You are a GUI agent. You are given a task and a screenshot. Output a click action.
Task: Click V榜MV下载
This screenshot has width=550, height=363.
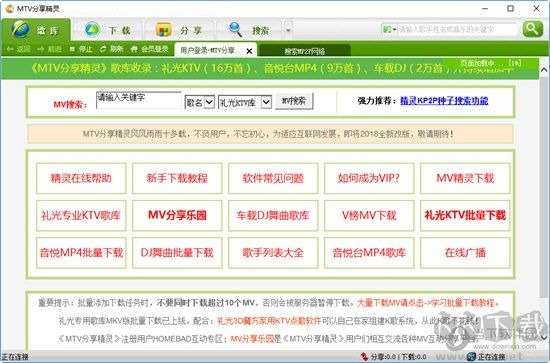pos(369,215)
